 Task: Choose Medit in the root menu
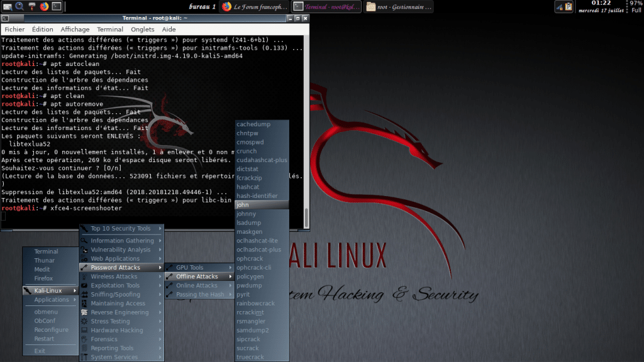(x=50, y=270)
